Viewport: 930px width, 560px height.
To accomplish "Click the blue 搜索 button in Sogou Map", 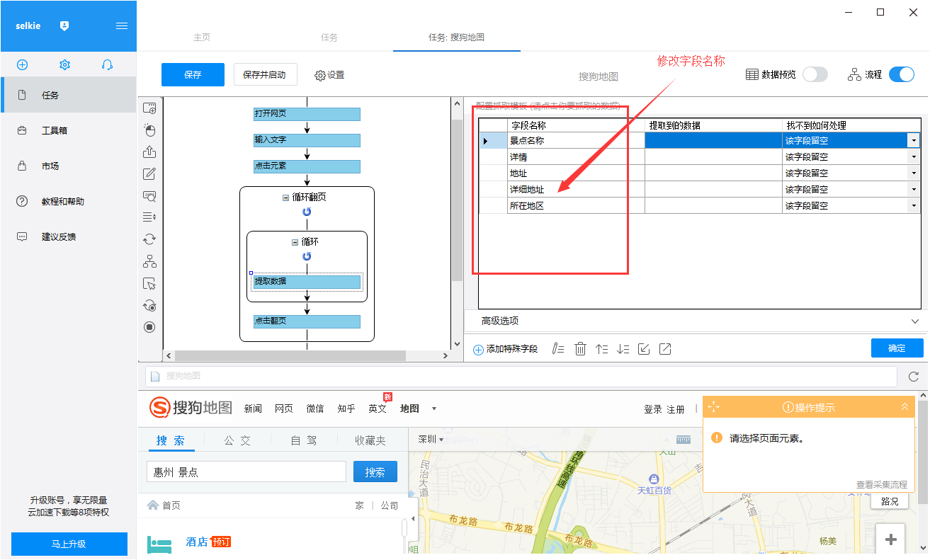I will (375, 472).
